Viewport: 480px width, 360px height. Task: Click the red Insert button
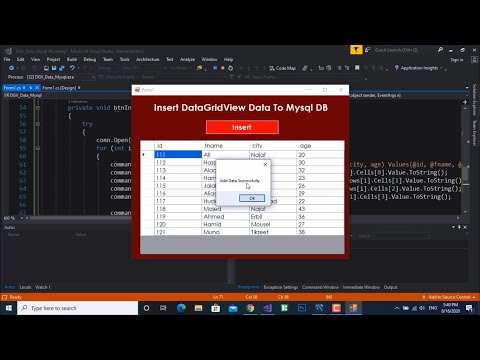[x=242, y=127]
